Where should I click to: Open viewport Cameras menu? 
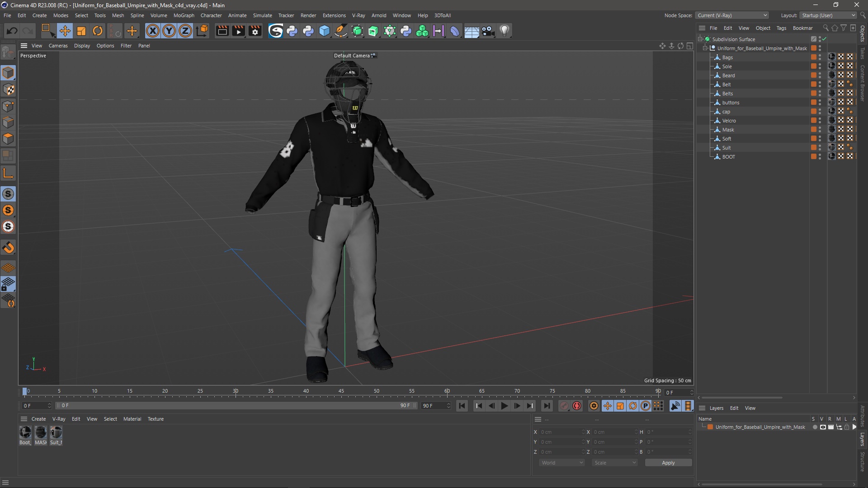[58, 46]
